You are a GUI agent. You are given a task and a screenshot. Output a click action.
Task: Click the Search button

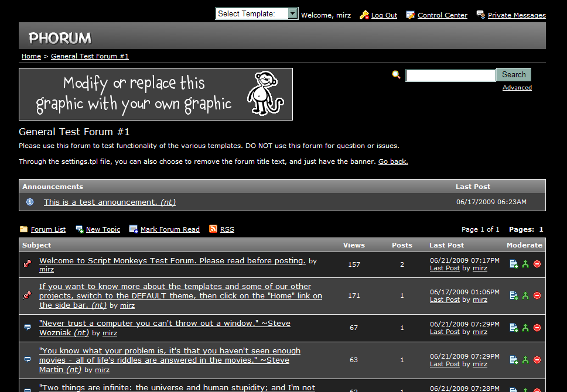click(514, 74)
